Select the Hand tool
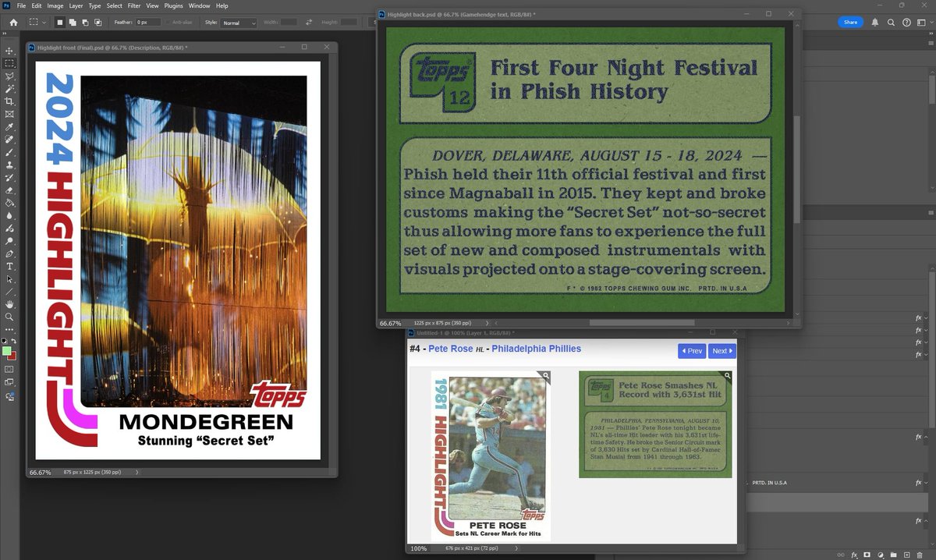936x560 pixels. point(9,304)
